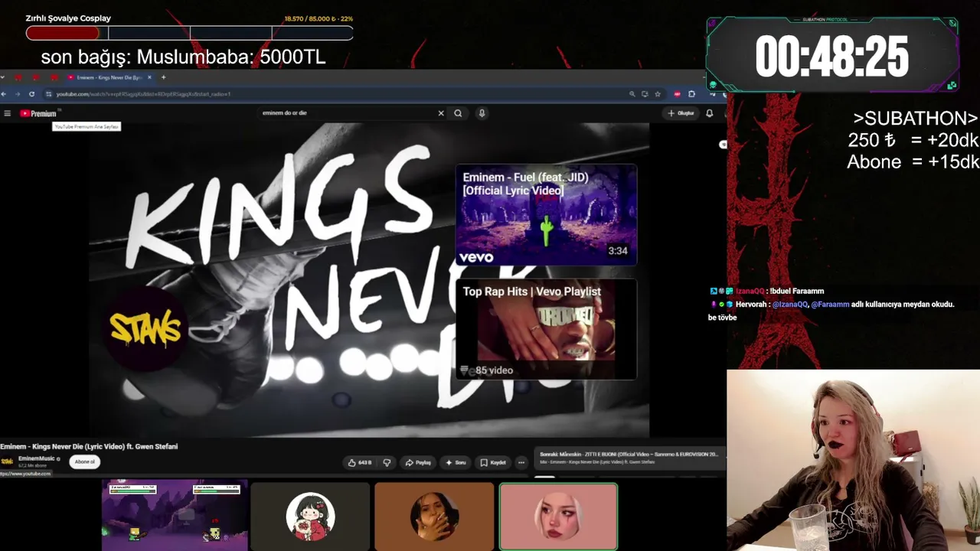Click the Paylaş share button
The image size is (980, 551).
tap(418, 462)
